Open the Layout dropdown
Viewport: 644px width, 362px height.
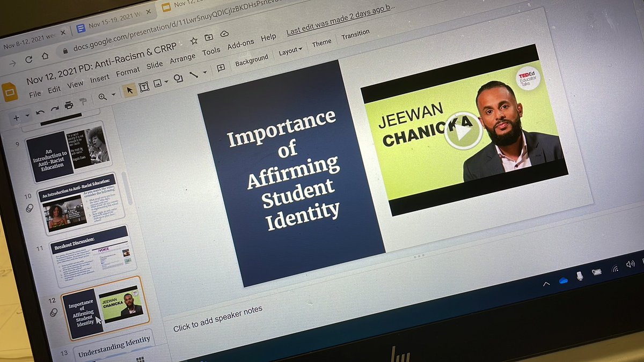point(290,51)
